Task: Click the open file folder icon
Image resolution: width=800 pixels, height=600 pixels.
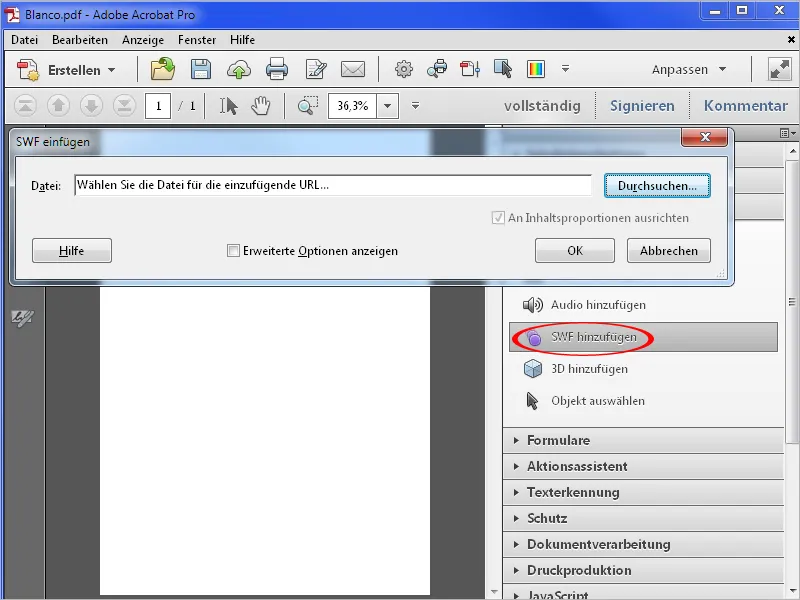Action: click(x=163, y=69)
